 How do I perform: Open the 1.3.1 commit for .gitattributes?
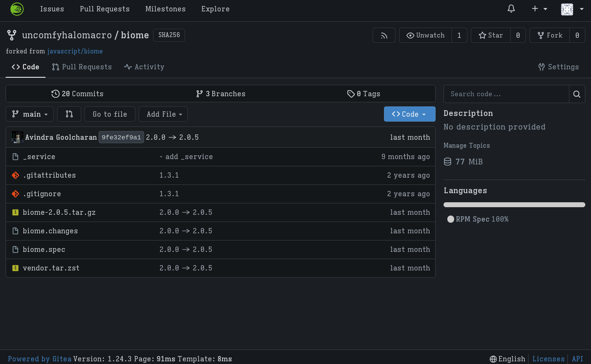(169, 175)
